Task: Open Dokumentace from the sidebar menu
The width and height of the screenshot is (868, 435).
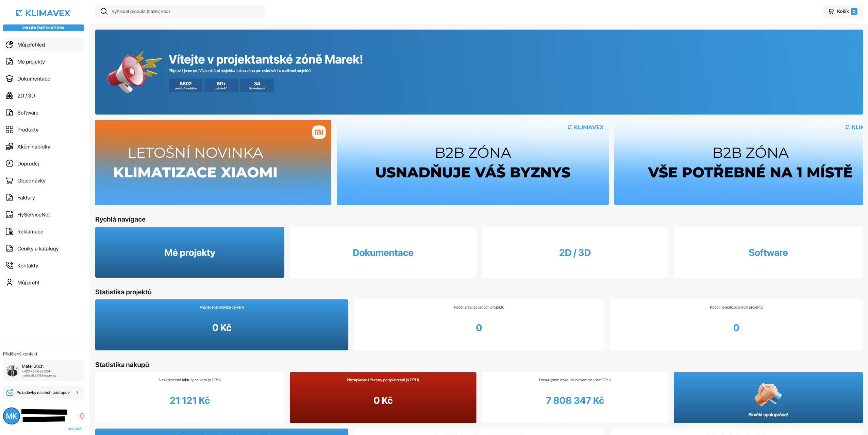Action: (44, 79)
